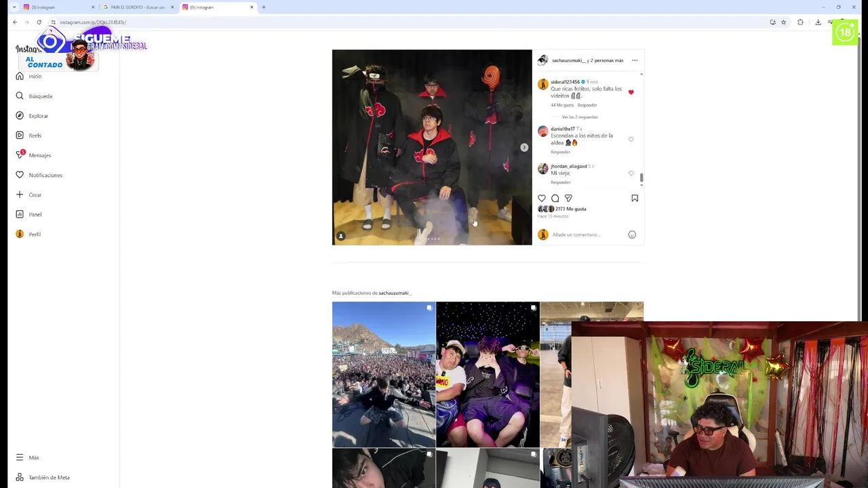This screenshot has width=868, height=488.
Task: Click sideral123456 comment avatar
Action: click(x=542, y=85)
